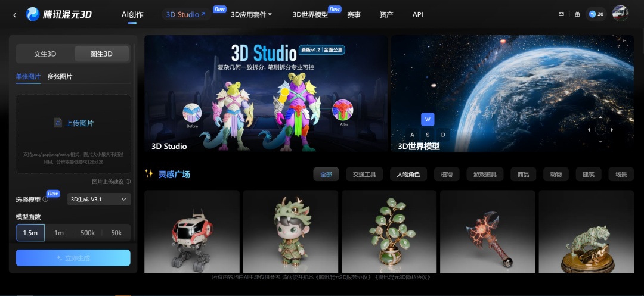
Task: Switch to the 图生3D mode
Action: pos(101,54)
